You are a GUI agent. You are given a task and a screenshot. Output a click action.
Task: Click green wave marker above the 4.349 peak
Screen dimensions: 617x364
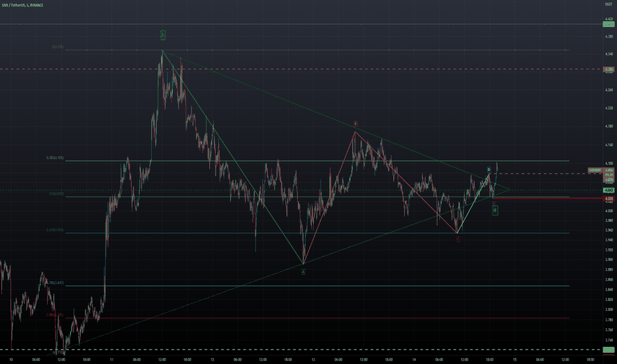(163, 35)
